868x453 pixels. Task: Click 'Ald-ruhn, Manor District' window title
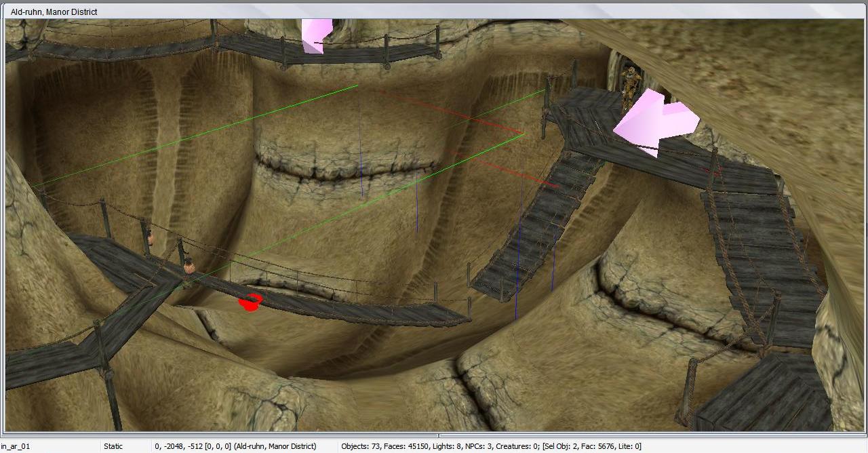coord(54,12)
